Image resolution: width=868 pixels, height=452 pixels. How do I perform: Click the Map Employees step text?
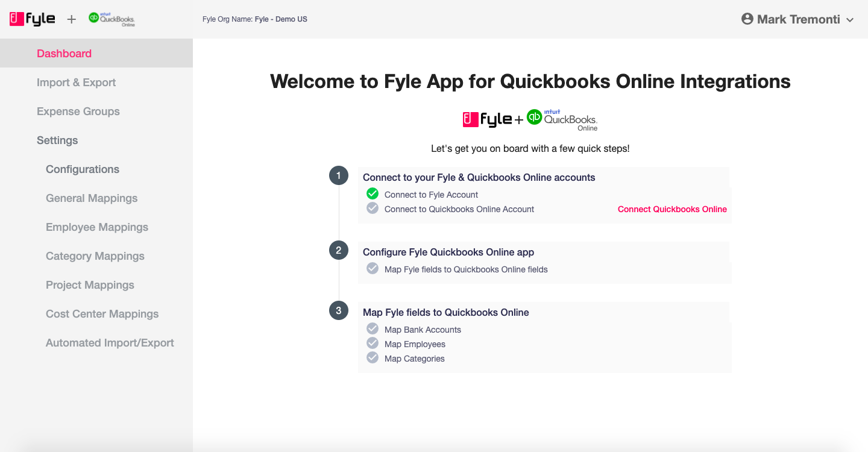[415, 344]
